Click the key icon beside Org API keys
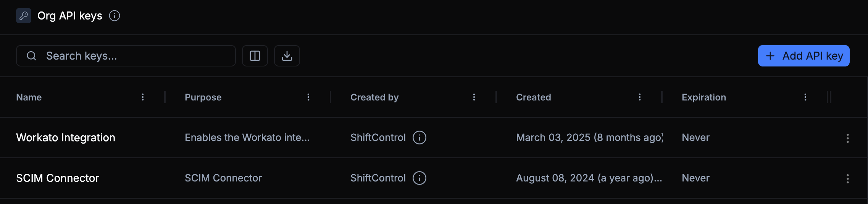Image resolution: width=868 pixels, height=204 pixels. click(x=24, y=16)
